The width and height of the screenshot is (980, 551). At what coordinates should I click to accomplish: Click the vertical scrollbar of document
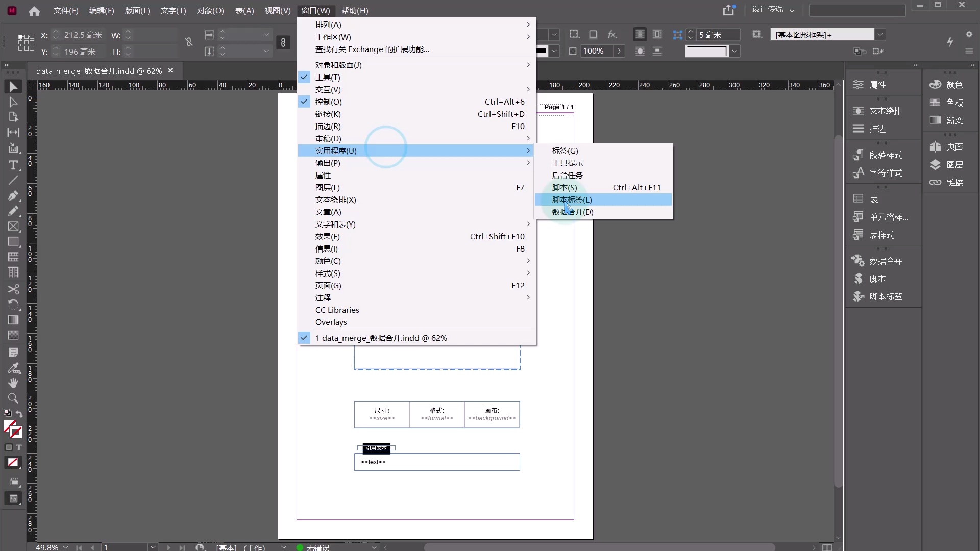tap(838, 311)
